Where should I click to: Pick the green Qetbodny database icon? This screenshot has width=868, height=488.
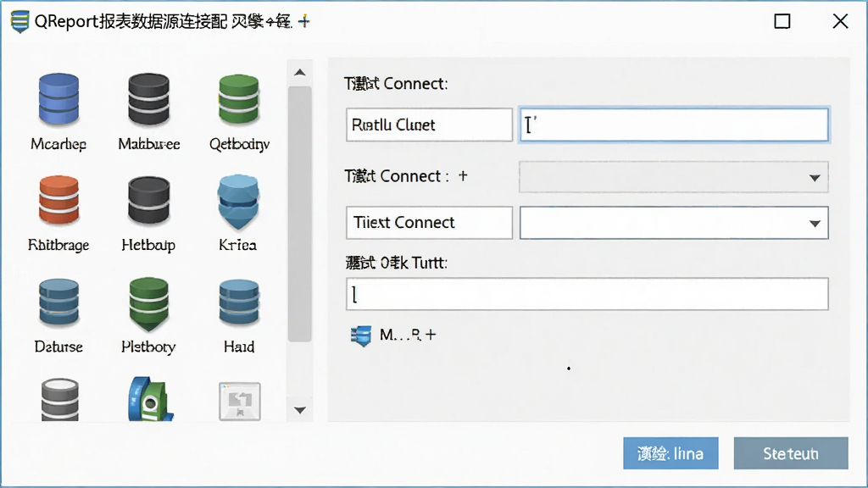(x=238, y=100)
